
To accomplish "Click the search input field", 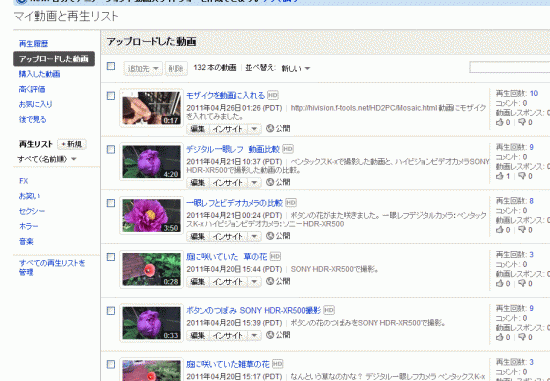I will pos(510,67).
